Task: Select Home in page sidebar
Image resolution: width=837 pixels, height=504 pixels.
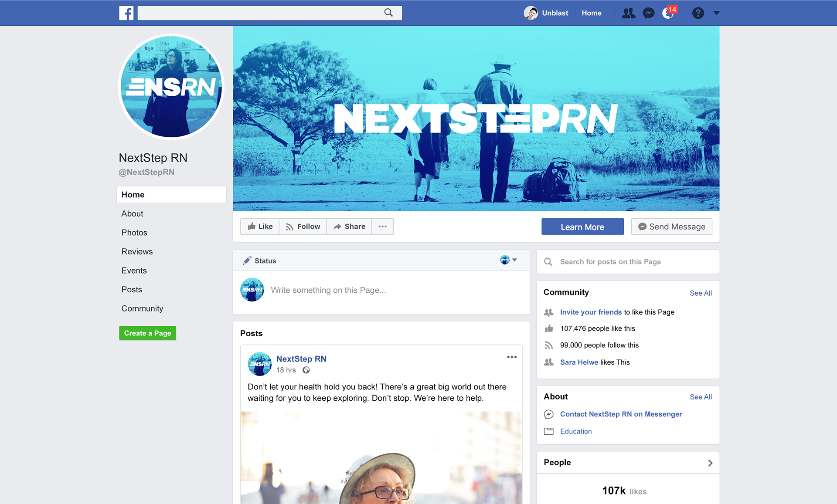Action: [x=171, y=194]
